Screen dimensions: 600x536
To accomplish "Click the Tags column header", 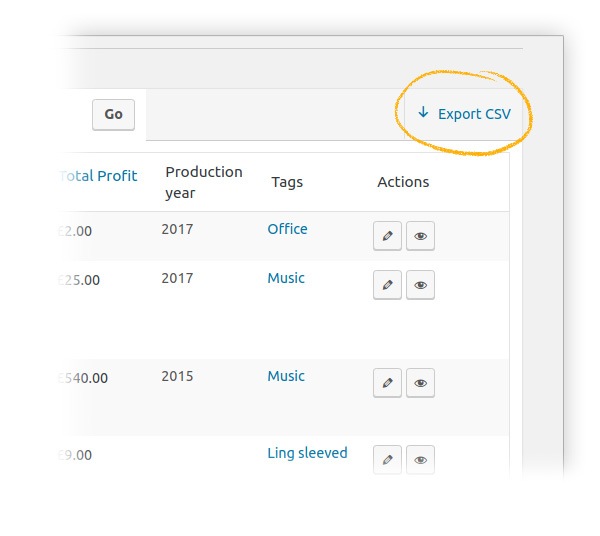I will (x=287, y=182).
